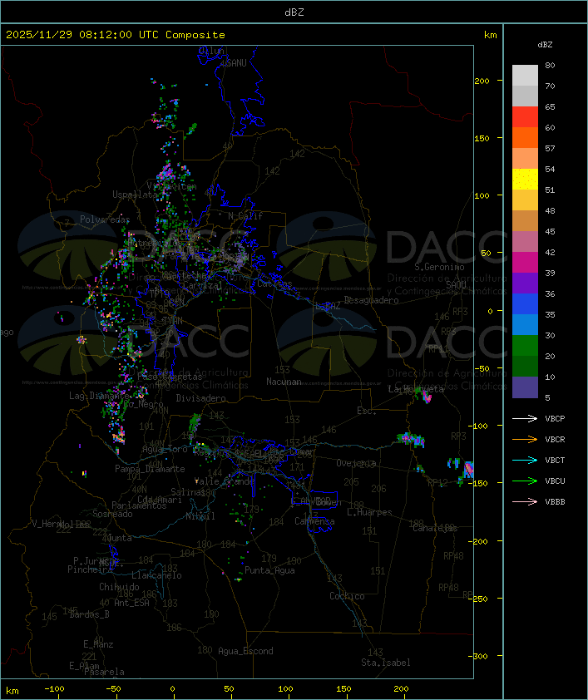Click the orange VBCR arrow icon
The image size is (588, 700).
coord(525,439)
